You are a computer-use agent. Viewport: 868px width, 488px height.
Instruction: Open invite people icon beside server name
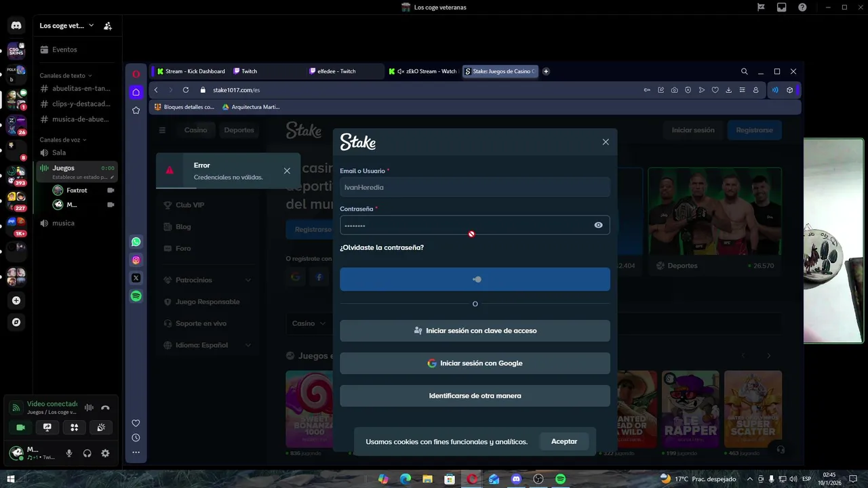[108, 26]
